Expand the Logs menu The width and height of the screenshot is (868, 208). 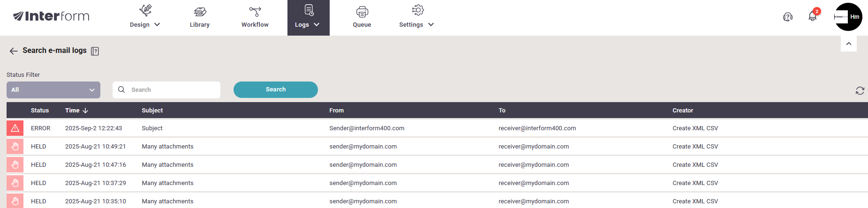coord(308,17)
